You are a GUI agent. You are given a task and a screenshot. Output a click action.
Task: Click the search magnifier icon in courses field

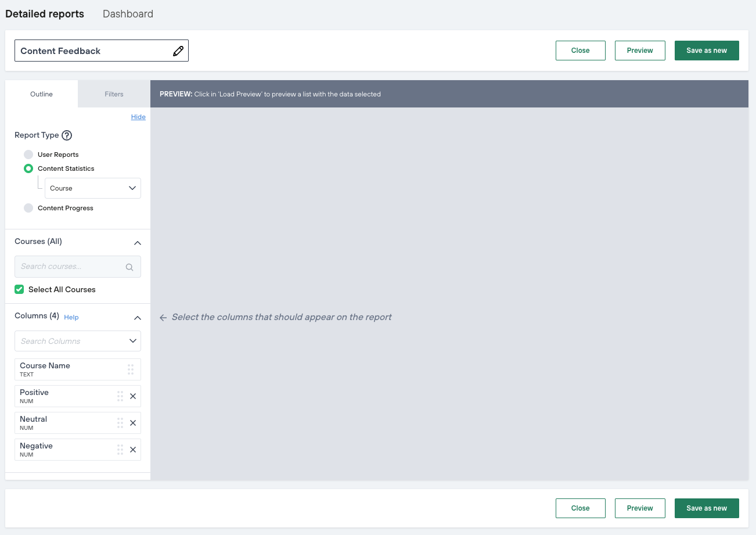(129, 267)
